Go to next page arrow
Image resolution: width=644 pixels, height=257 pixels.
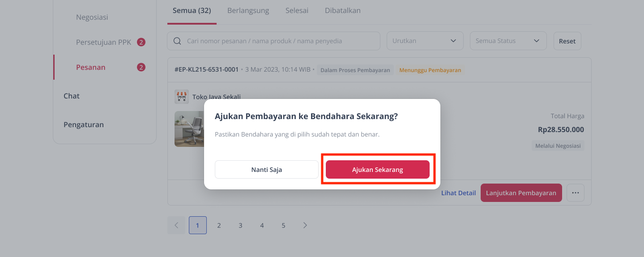305,225
